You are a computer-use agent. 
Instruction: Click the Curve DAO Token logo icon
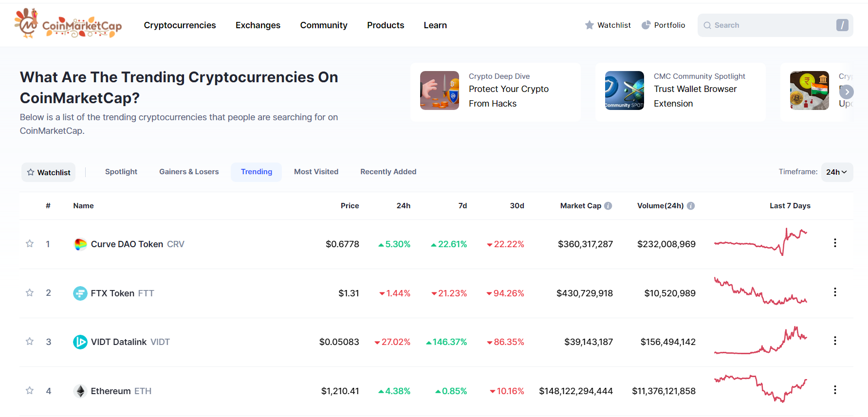80,244
